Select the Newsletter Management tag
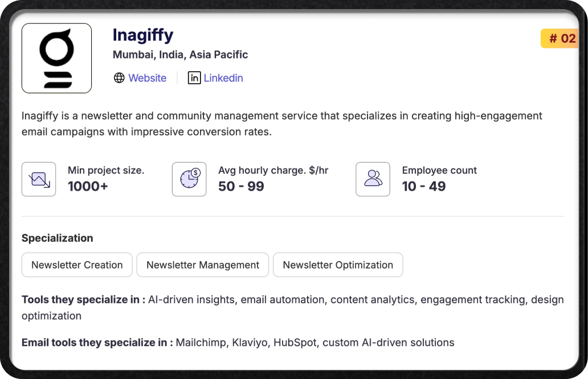The image size is (588, 379). (203, 265)
